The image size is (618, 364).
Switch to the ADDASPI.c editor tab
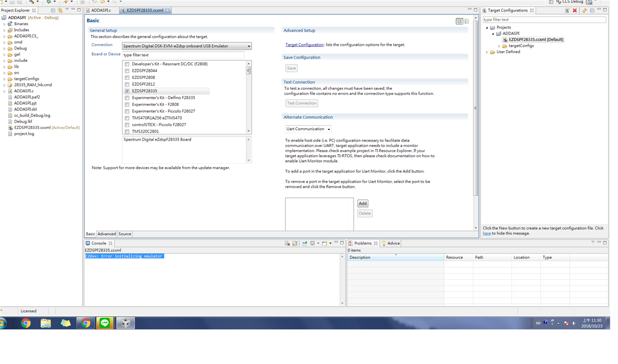(100, 10)
